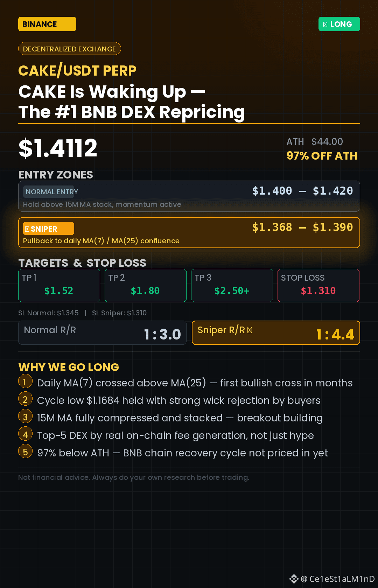The width and height of the screenshot is (378, 588).
Task: Click the numbered circle 1 icon
Action: [x=25, y=381]
